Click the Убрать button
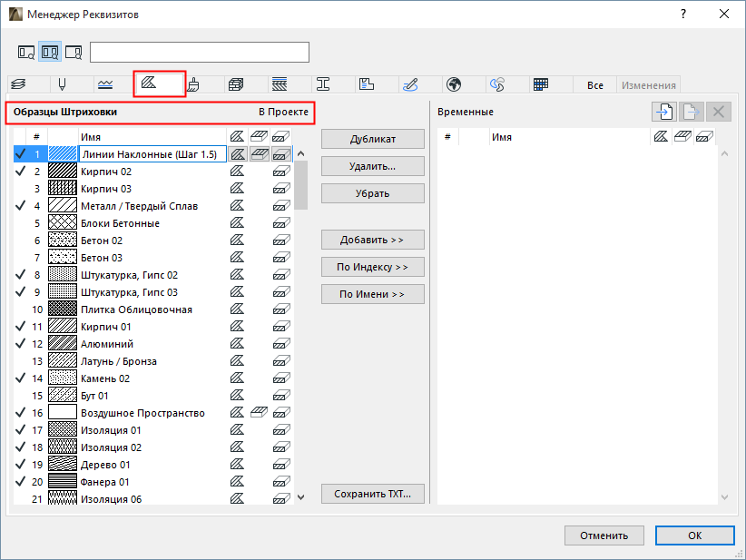 (x=372, y=193)
